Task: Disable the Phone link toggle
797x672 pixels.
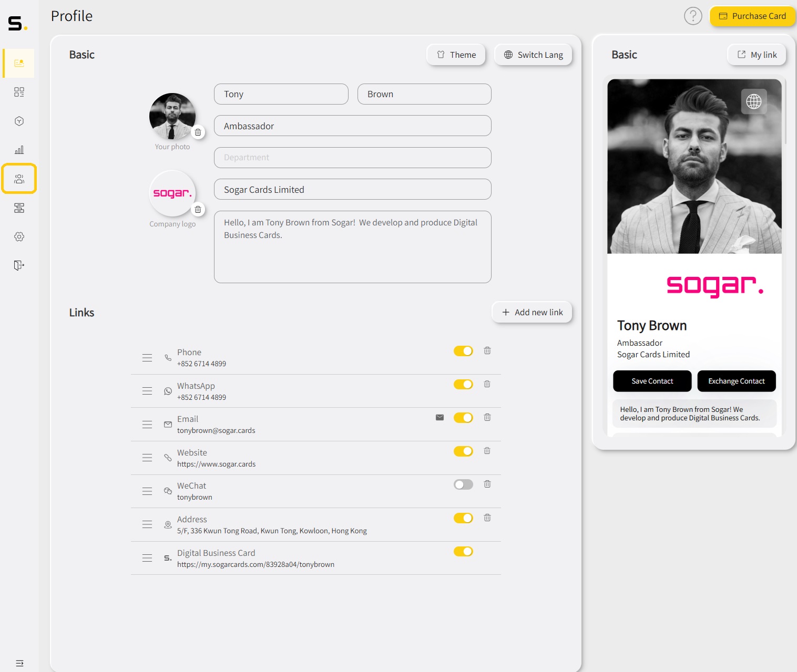Action: tap(463, 351)
